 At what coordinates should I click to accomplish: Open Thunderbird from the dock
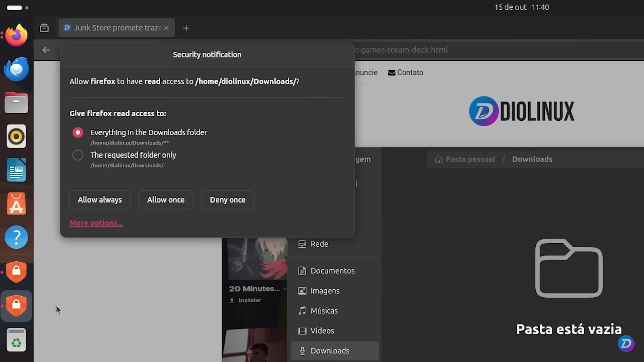click(x=16, y=69)
